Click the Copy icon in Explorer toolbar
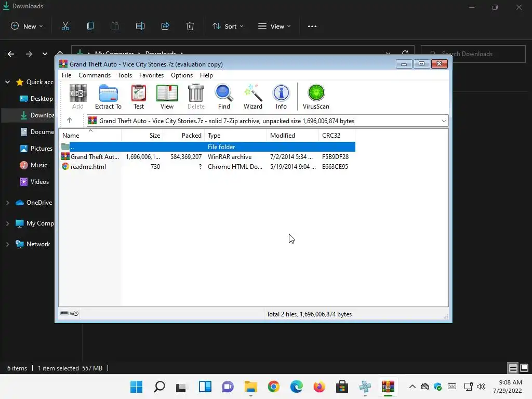Image resolution: width=532 pixels, height=399 pixels. [x=90, y=26]
